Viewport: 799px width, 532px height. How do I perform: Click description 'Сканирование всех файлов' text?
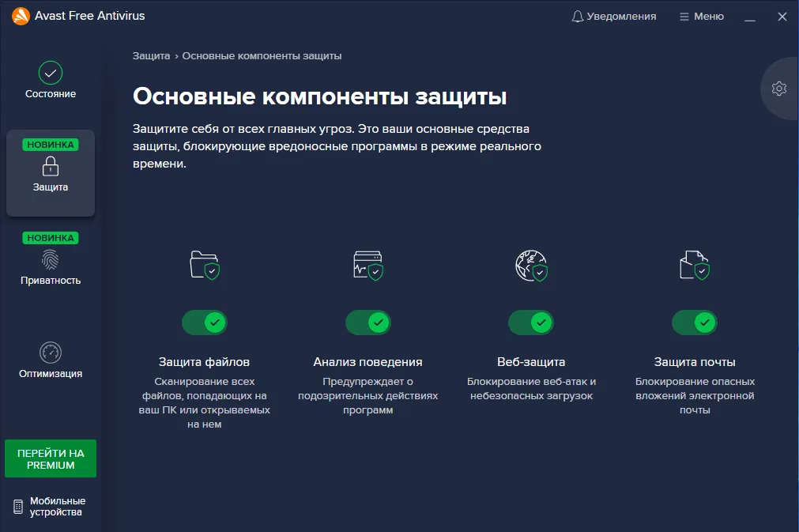205,402
